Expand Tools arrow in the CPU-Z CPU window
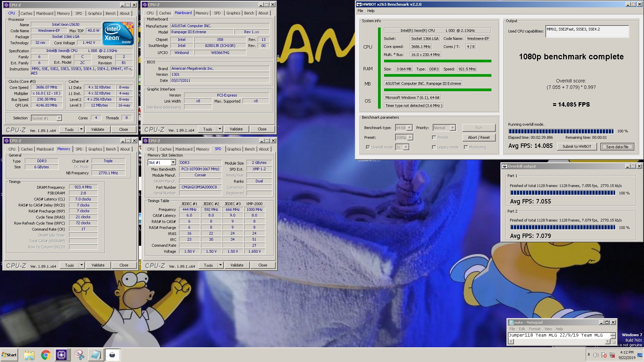The image size is (644, 362). [x=81, y=129]
